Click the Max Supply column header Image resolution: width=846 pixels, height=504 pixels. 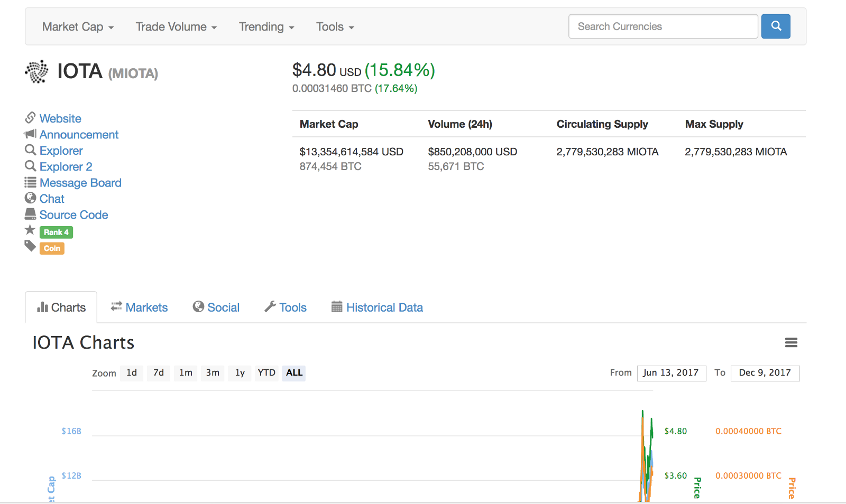(714, 124)
